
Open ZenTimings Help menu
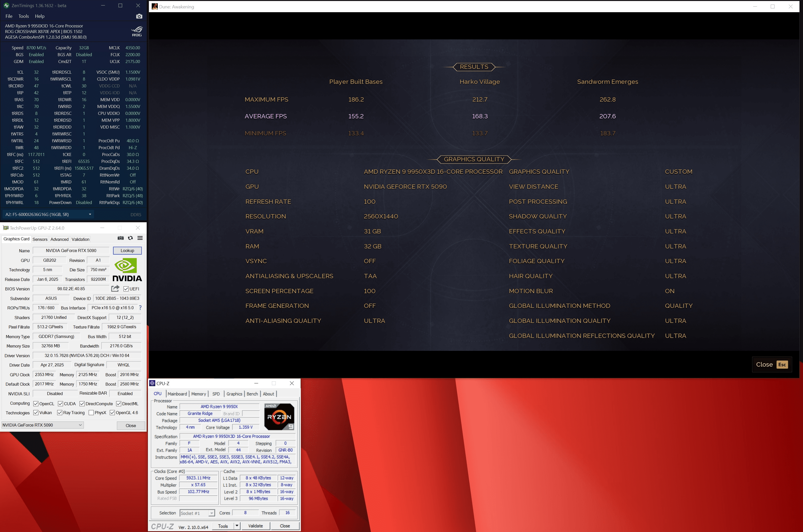click(40, 16)
